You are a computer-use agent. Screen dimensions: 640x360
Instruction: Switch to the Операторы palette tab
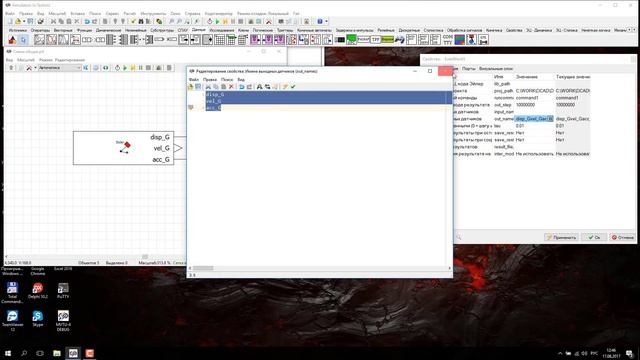(40, 30)
